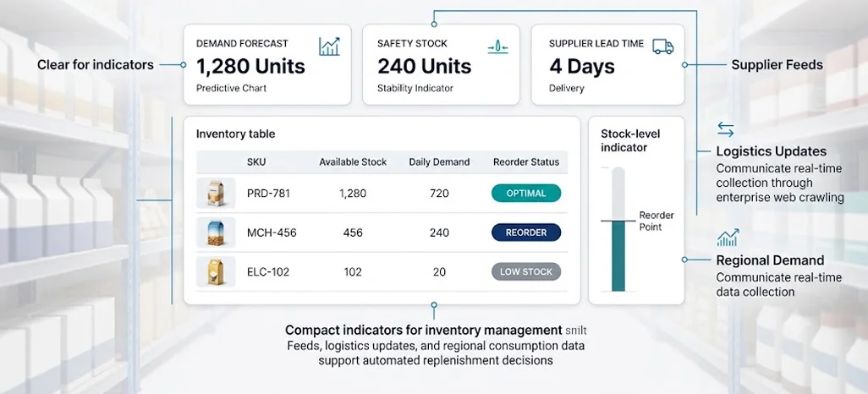Screen dimensions: 868x394
Task: Click the Available Stock column header
Action: click(x=353, y=162)
